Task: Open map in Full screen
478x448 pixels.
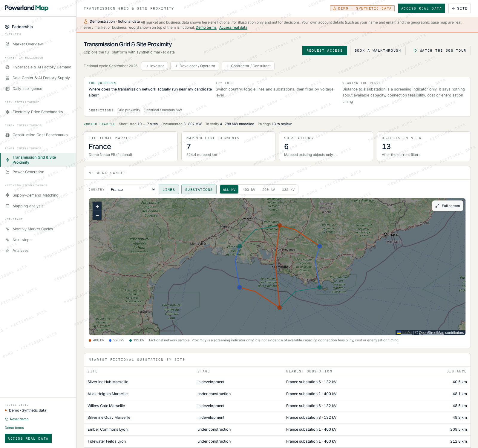Action: [x=448, y=206]
